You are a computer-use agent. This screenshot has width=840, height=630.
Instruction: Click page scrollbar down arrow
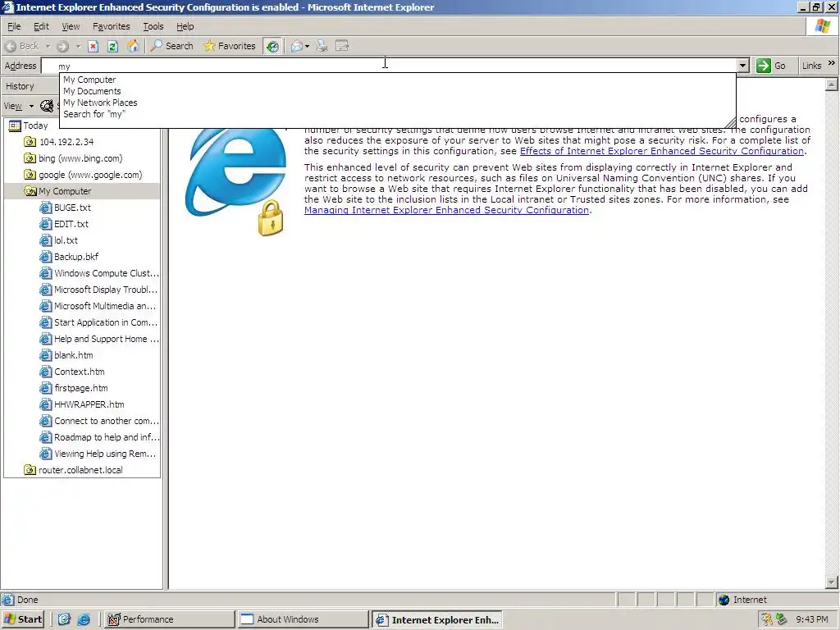pyautogui.click(x=832, y=582)
